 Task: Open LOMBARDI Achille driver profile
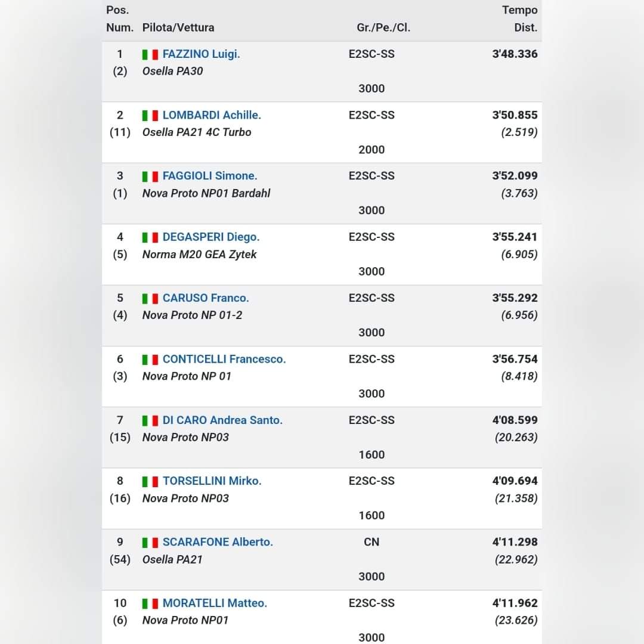pyautogui.click(x=212, y=115)
